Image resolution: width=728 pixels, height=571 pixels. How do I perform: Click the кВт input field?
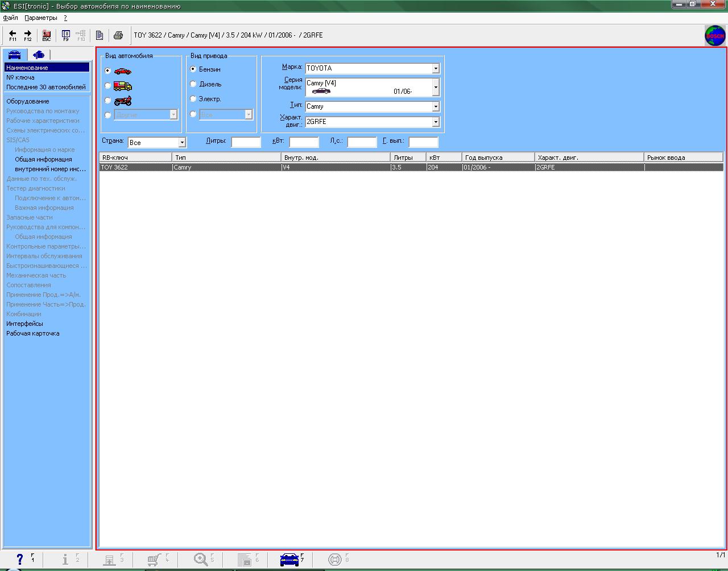pyautogui.click(x=304, y=142)
